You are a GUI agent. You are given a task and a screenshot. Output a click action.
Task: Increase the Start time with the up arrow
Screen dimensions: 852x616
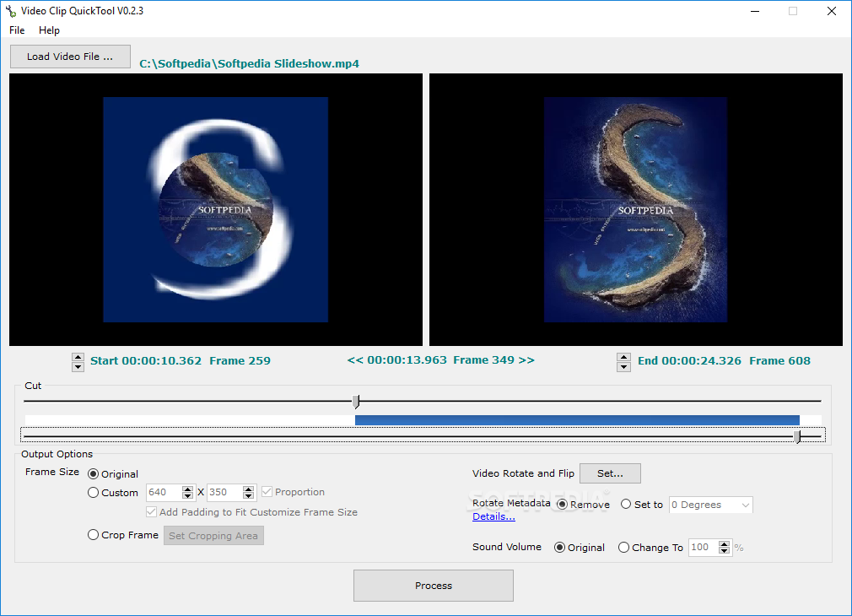pos(78,357)
